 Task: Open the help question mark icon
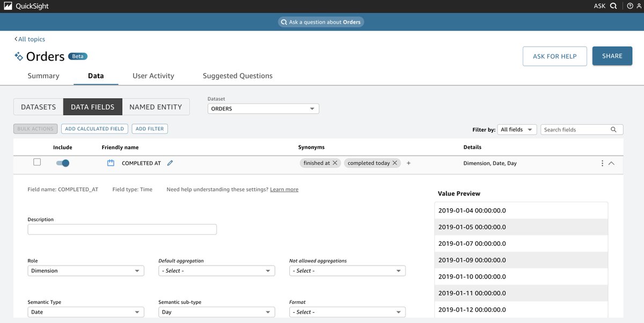point(630,6)
